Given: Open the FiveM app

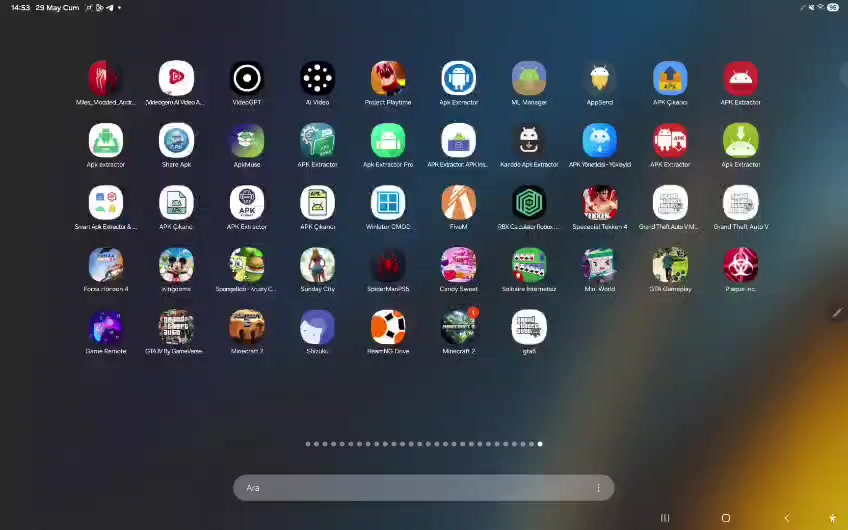Looking at the screenshot, I should tap(459, 203).
